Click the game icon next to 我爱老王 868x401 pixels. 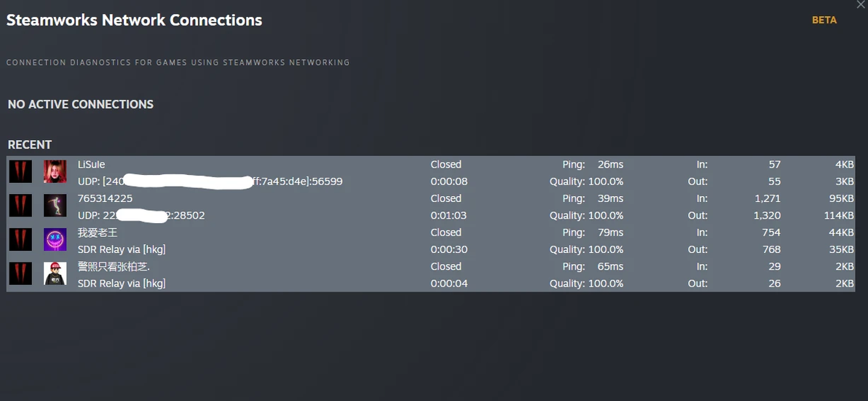(20, 240)
